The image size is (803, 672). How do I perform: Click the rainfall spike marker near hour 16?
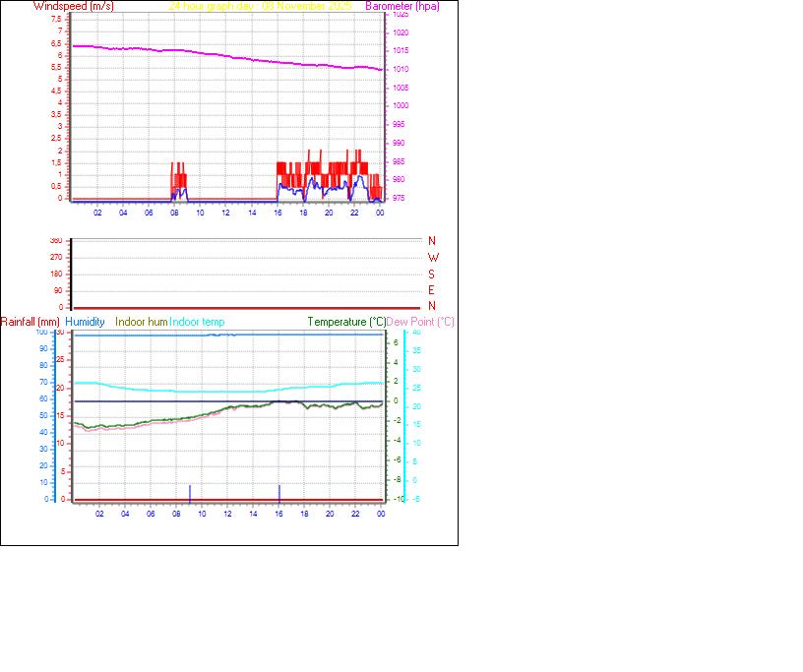pyautogui.click(x=278, y=494)
